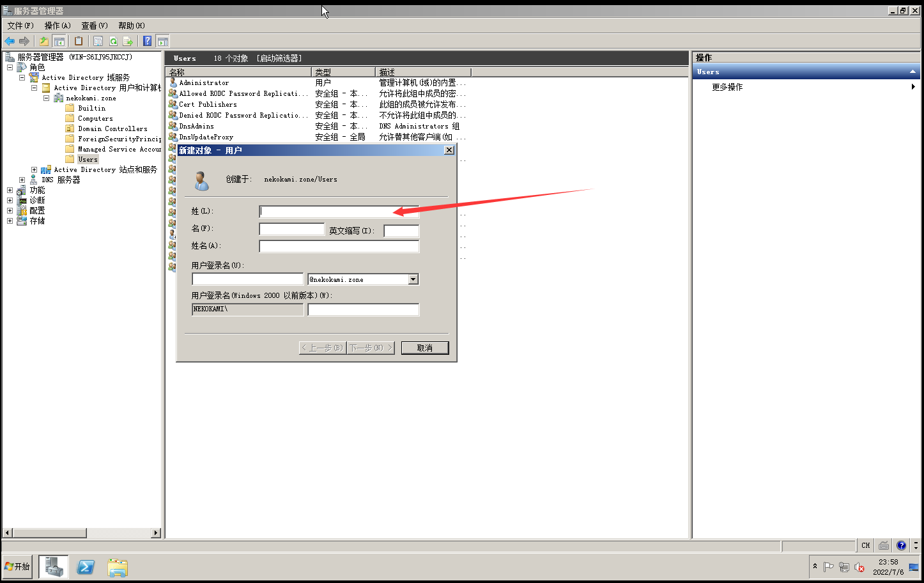
Task: Click the Export list toolbar icon
Action: point(128,41)
